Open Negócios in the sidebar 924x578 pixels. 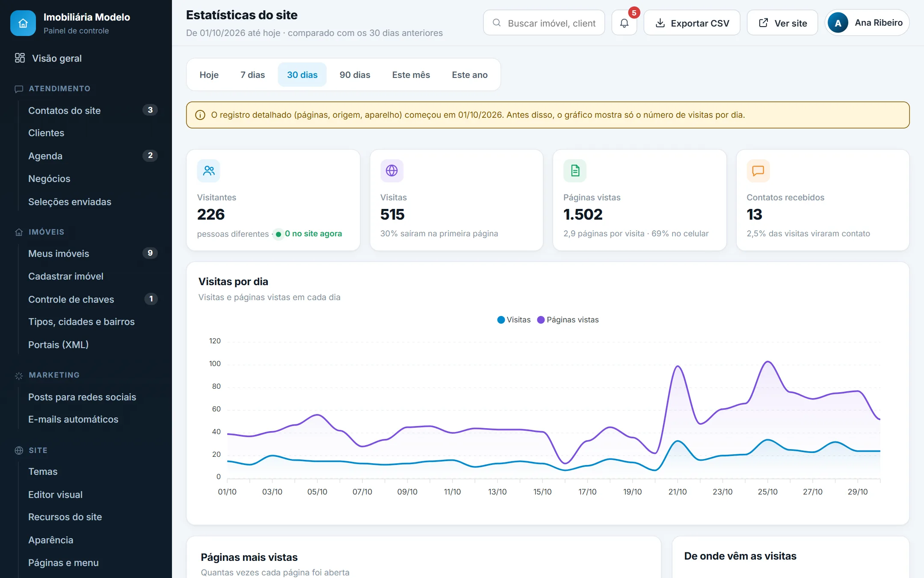(93, 179)
